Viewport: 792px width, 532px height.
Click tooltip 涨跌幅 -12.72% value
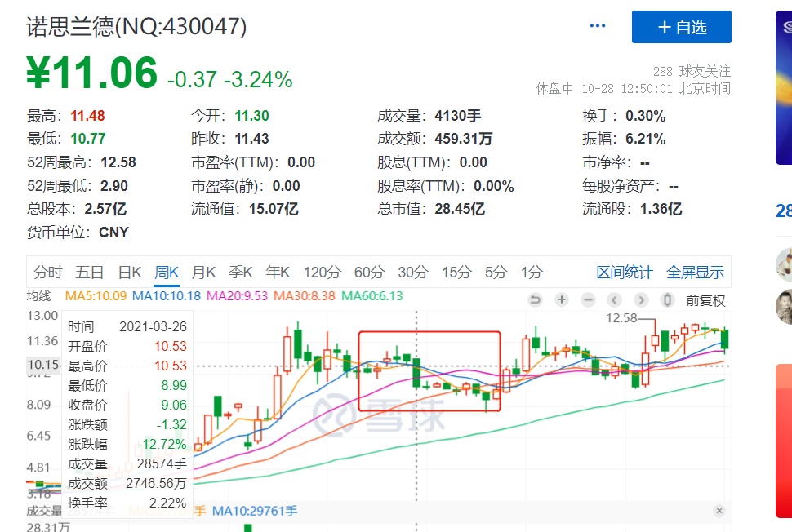tap(162, 444)
